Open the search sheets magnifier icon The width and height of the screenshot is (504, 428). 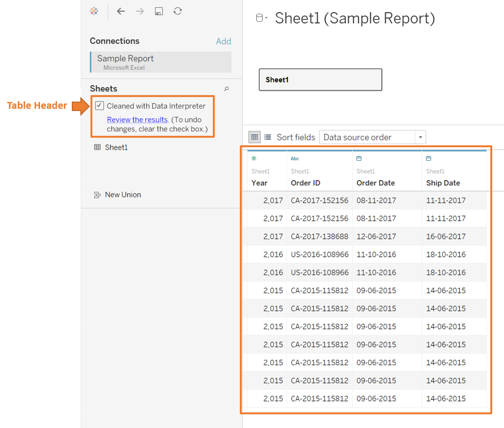227,89
